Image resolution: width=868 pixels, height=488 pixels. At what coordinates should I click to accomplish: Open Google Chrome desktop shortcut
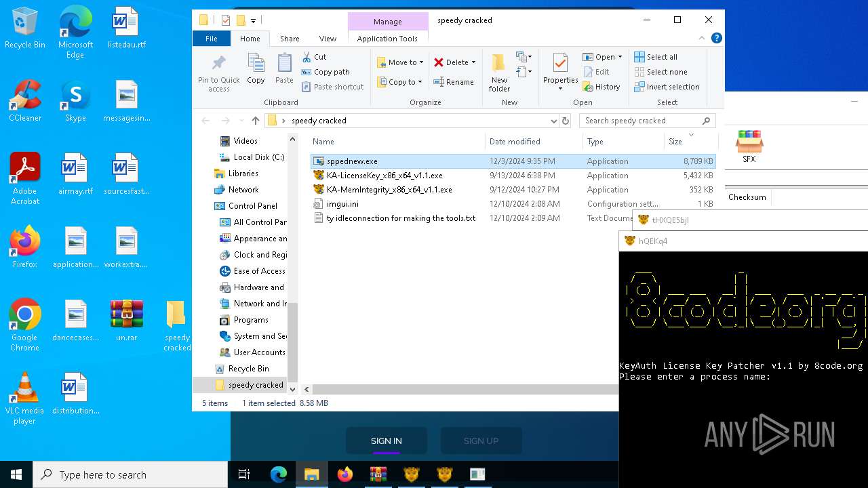coord(24,326)
